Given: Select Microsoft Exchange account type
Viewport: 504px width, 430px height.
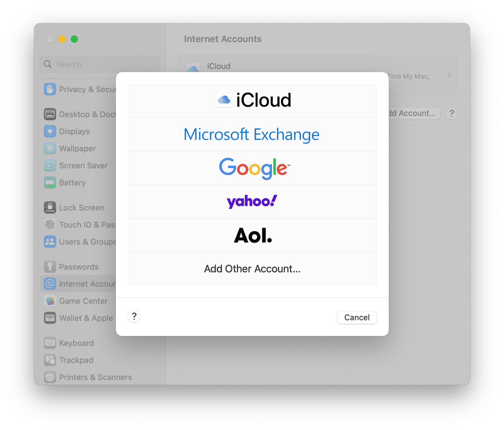Looking at the screenshot, I should pyautogui.click(x=252, y=135).
